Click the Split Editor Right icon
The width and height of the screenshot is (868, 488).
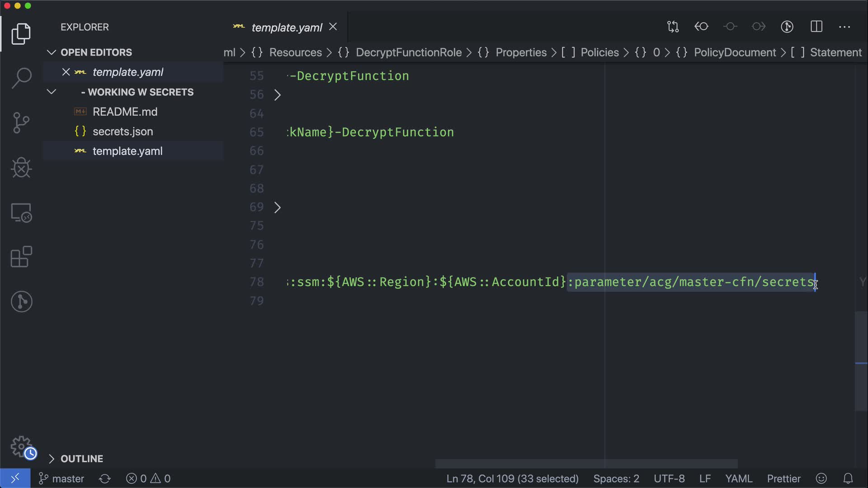pyautogui.click(x=816, y=27)
